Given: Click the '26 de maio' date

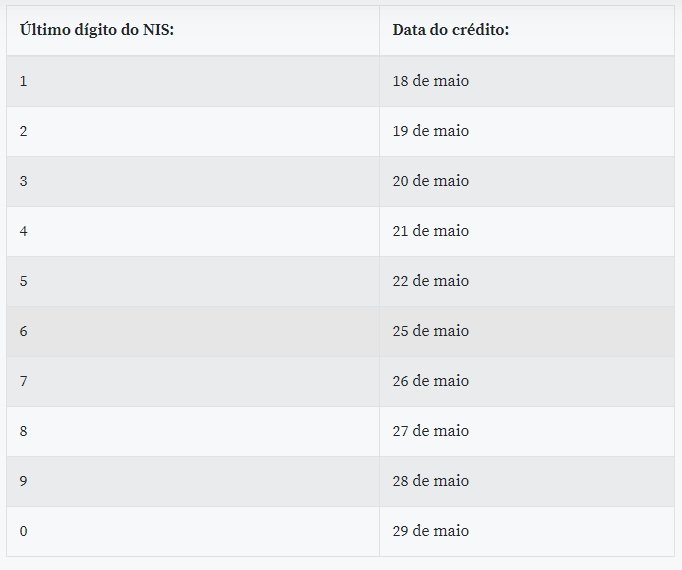Looking at the screenshot, I should click(x=431, y=381).
